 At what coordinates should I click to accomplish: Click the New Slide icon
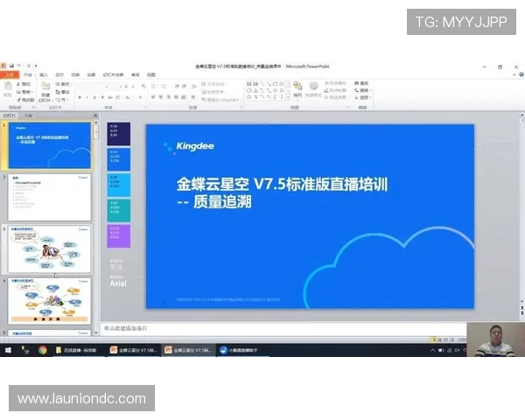(x=45, y=86)
